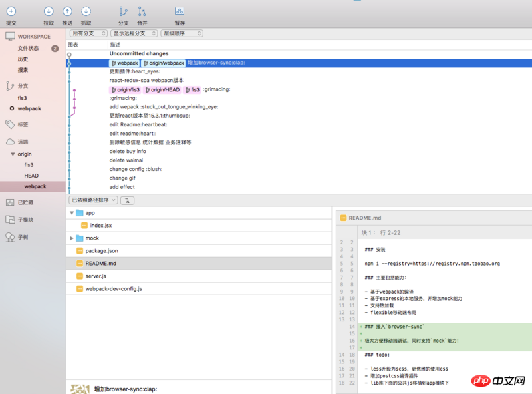Click the Push (推送) toolbar icon
The height and width of the screenshot is (394, 532).
(67, 11)
